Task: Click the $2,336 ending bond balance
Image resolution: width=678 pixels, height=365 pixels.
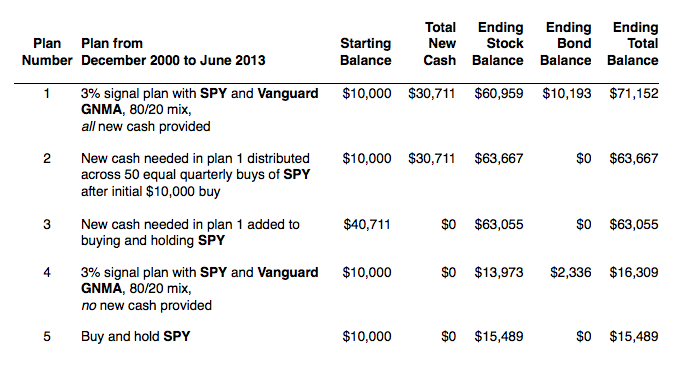Action: [570, 272]
